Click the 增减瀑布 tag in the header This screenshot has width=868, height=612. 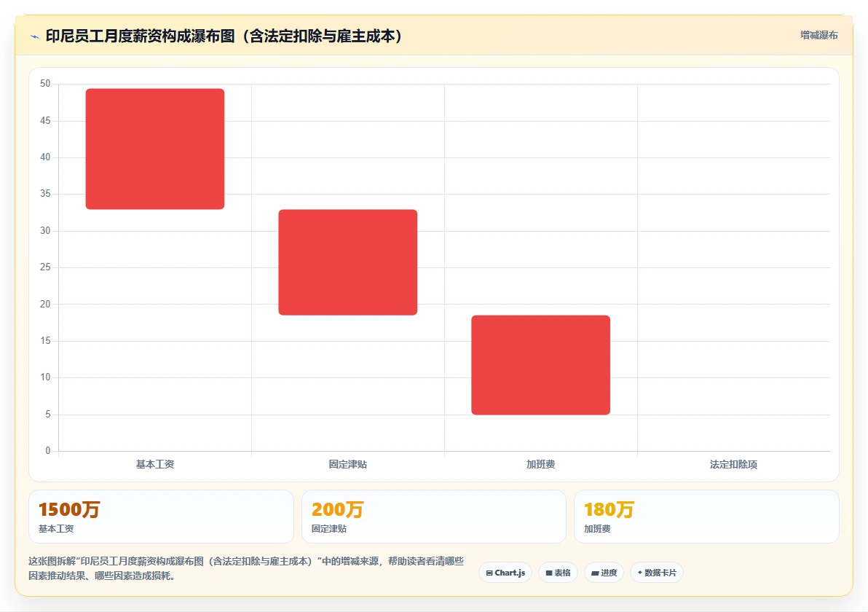[x=818, y=36]
